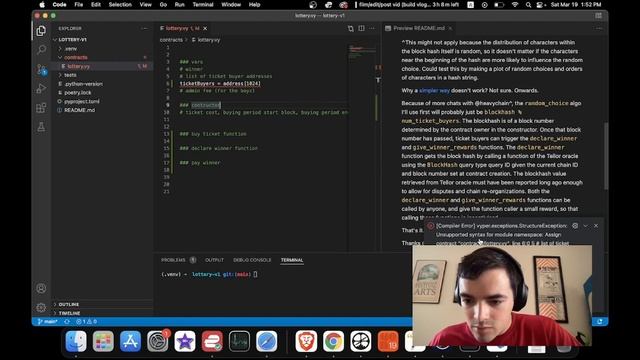The width and height of the screenshot is (640, 360).
Task: Open the Explorer views-and-more-actions ellipsis
Action: (x=144, y=29)
